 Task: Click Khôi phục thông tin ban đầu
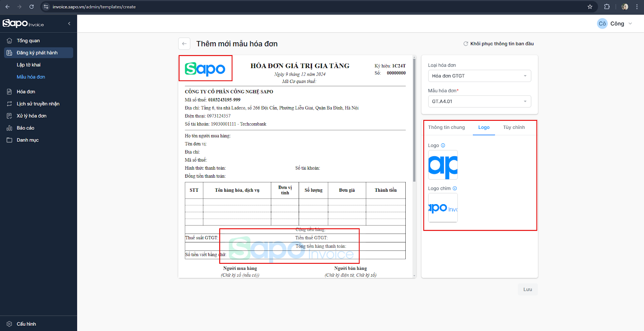499,44
